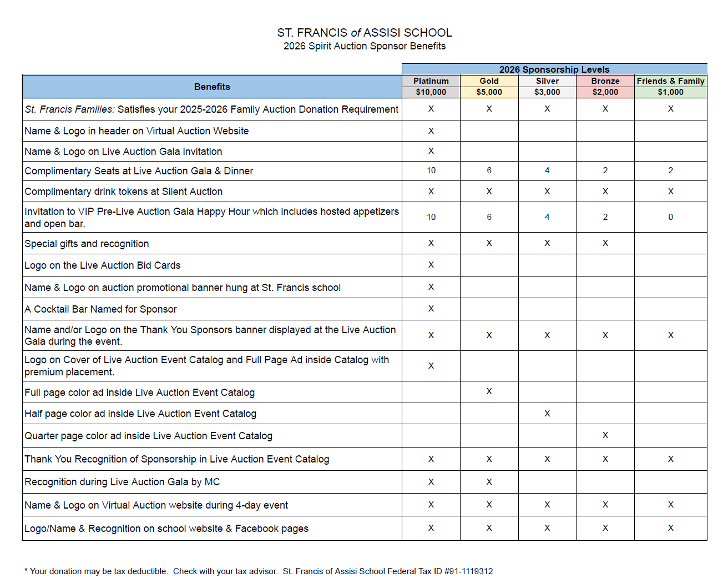Click the tax deductible footnote text

pos(259,571)
